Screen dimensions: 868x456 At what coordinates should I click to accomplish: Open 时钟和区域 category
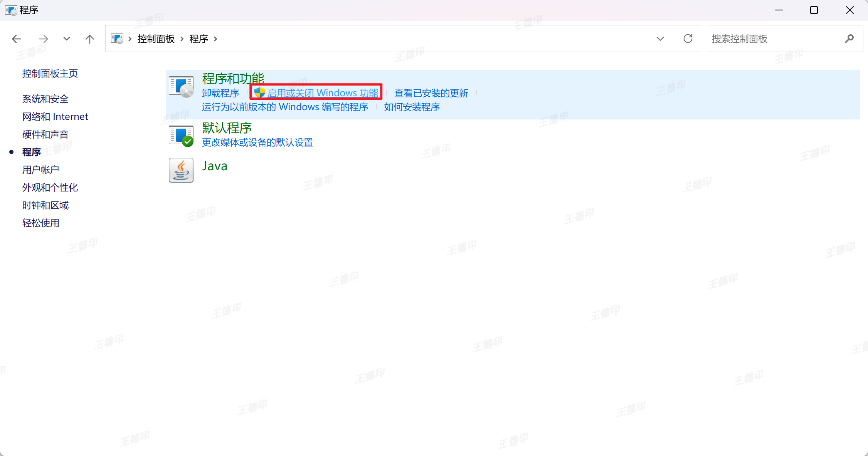pos(45,205)
